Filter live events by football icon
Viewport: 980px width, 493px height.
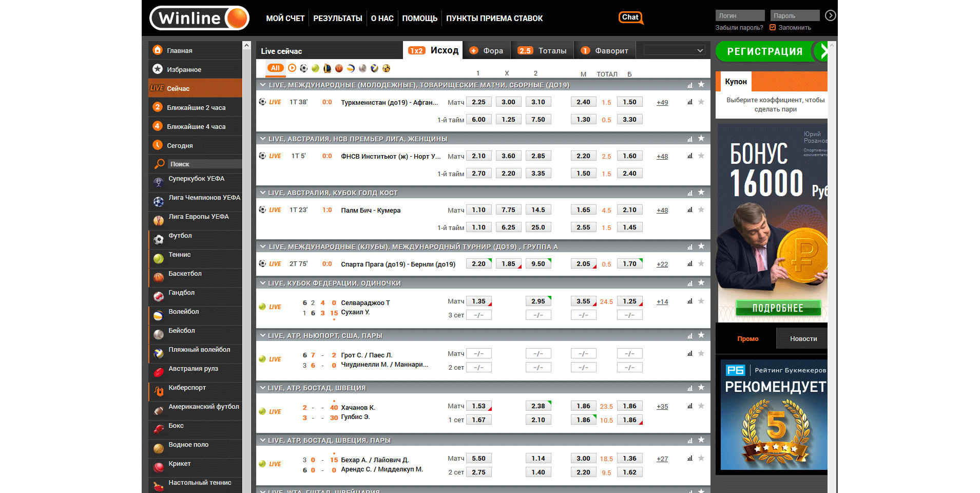point(303,68)
